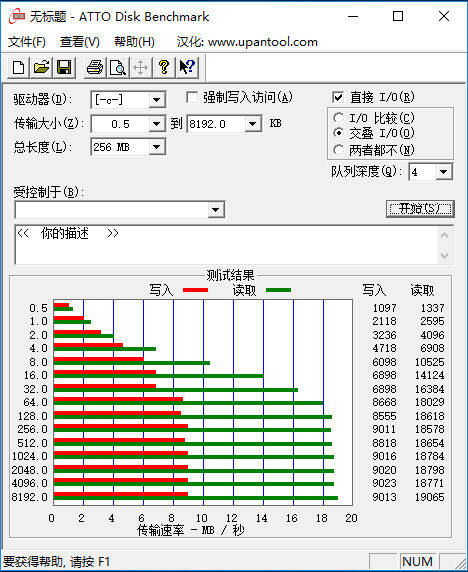This screenshot has width=468, height=572.
Task: Open the 查看(V) menu
Action: pos(80,42)
